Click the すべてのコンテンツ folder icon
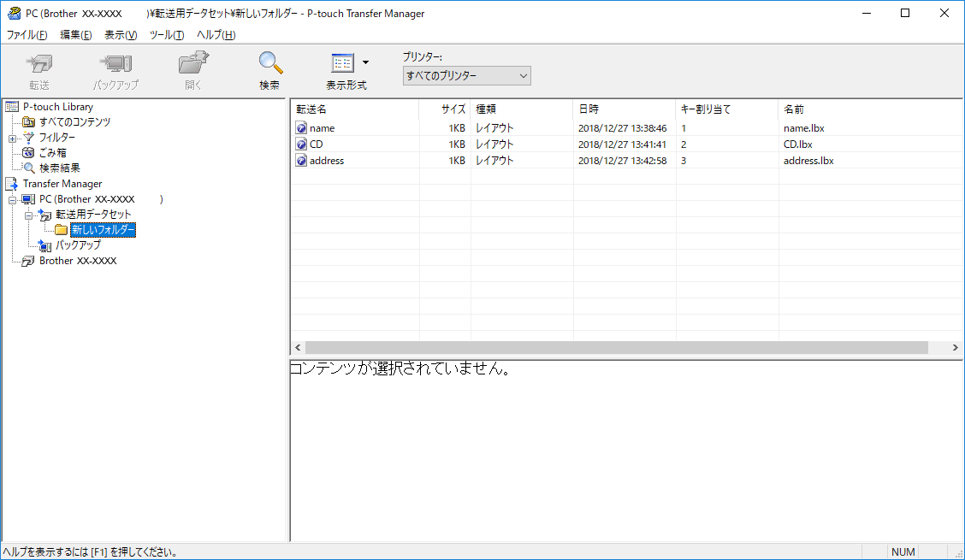Image resolution: width=965 pixels, height=560 pixels. (28, 122)
